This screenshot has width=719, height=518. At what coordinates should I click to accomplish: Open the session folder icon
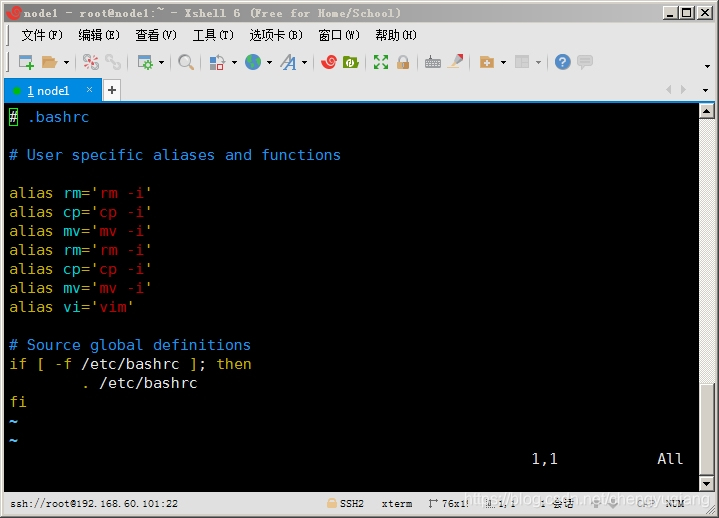pyautogui.click(x=49, y=62)
